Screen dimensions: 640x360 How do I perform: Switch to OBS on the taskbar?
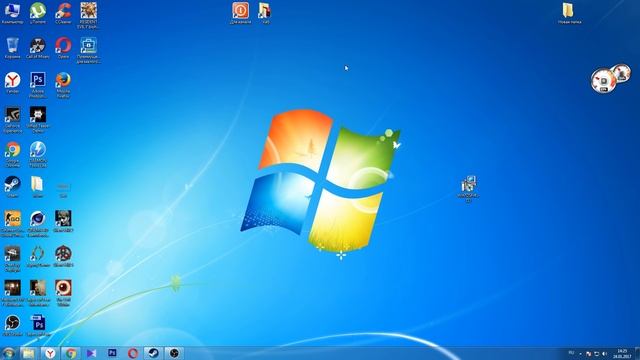tap(174, 353)
